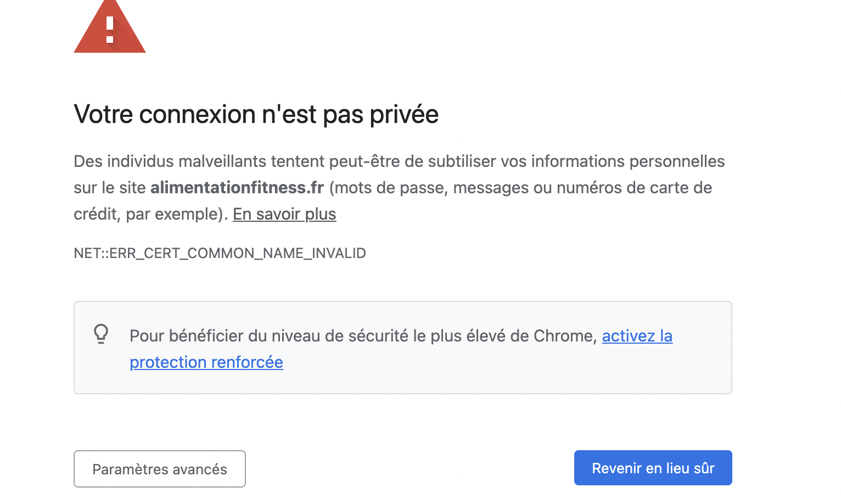This screenshot has width=841, height=504.
Task: Open the 'En savoir plus' link
Action: (x=284, y=214)
